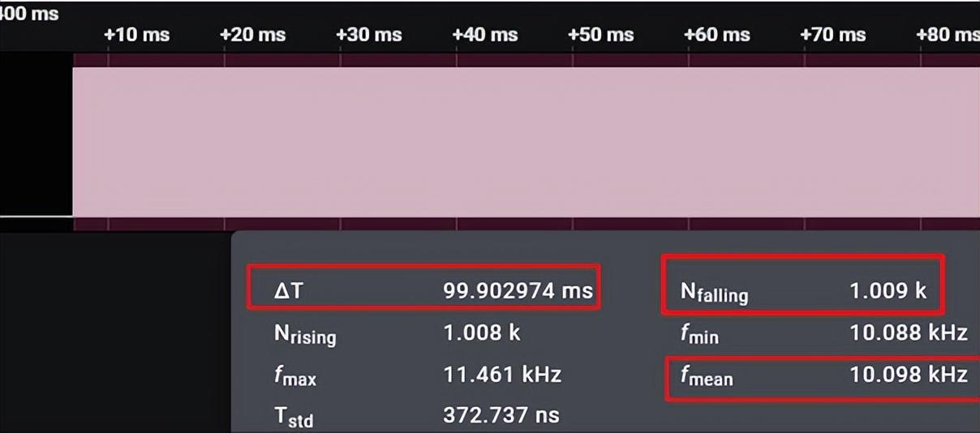Click the T std 372.737 ns value
The height and width of the screenshot is (433, 980).
501,415
